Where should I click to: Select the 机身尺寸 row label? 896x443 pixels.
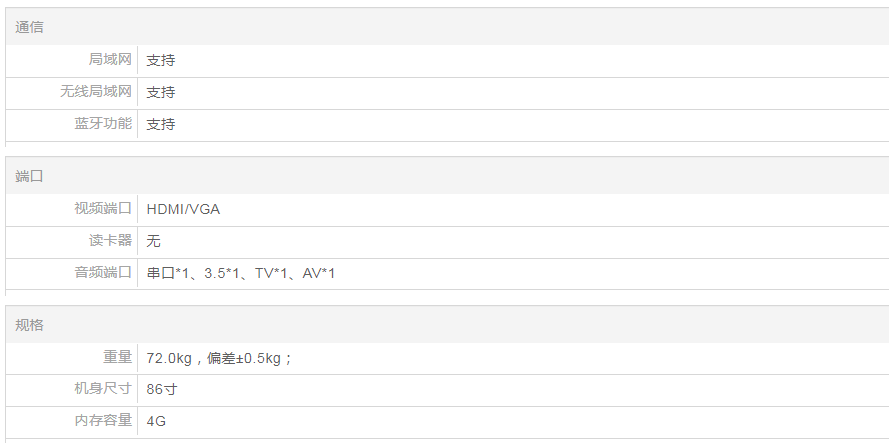pos(103,389)
